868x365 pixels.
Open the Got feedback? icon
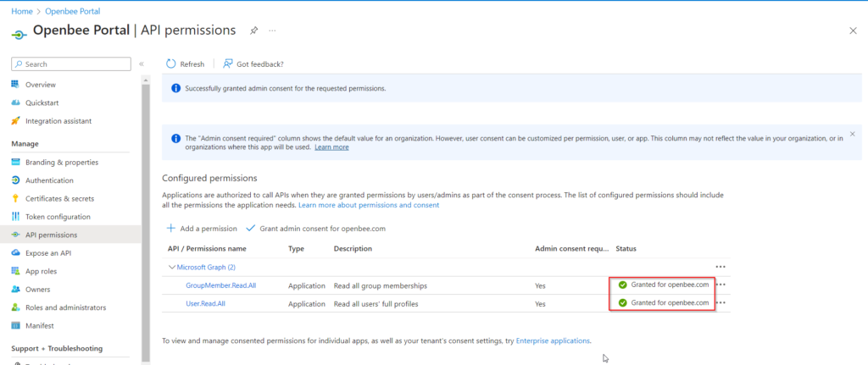click(227, 64)
